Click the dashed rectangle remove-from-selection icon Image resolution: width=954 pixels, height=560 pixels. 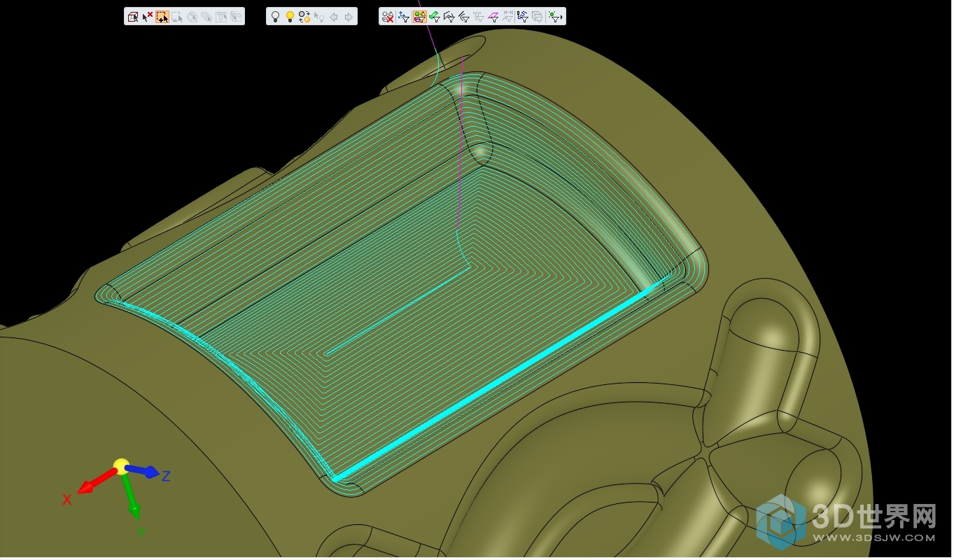tap(177, 17)
